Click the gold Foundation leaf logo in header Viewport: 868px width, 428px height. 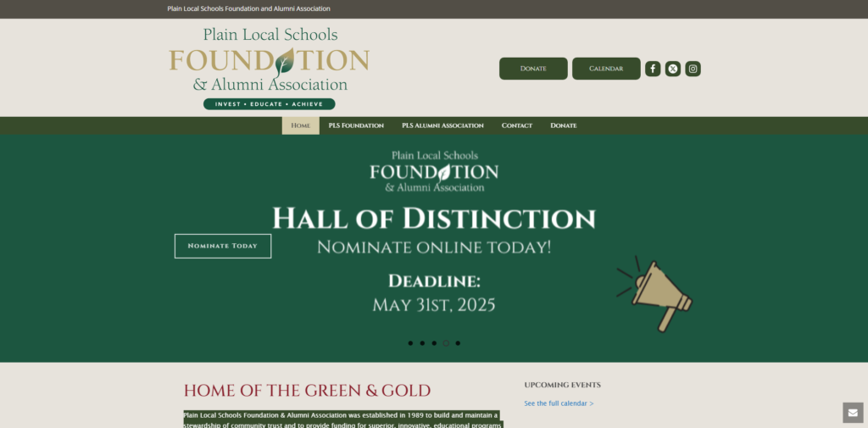(x=269, y=68)
